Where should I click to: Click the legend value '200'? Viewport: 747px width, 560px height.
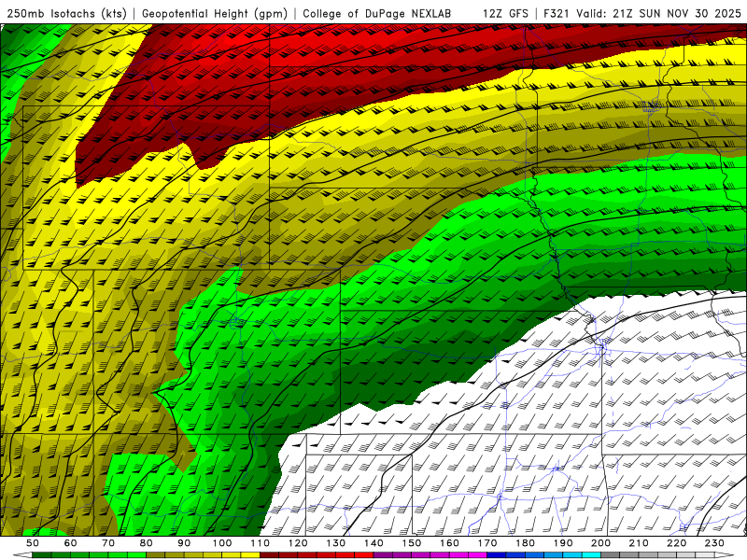coord(601,543)
